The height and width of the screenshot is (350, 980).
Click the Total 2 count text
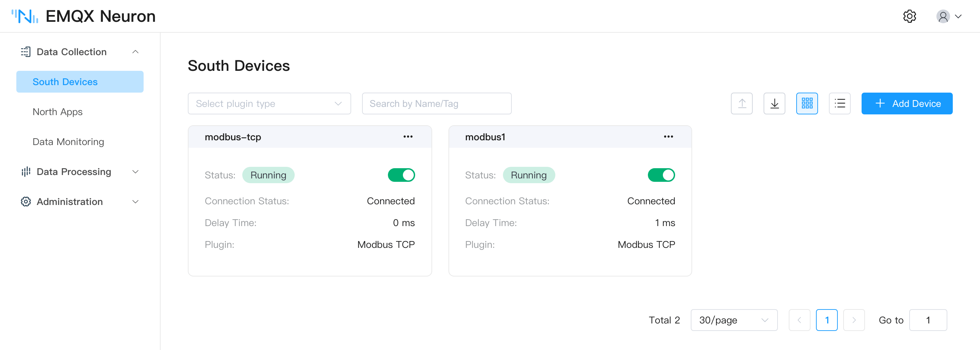tap(664, 320)
